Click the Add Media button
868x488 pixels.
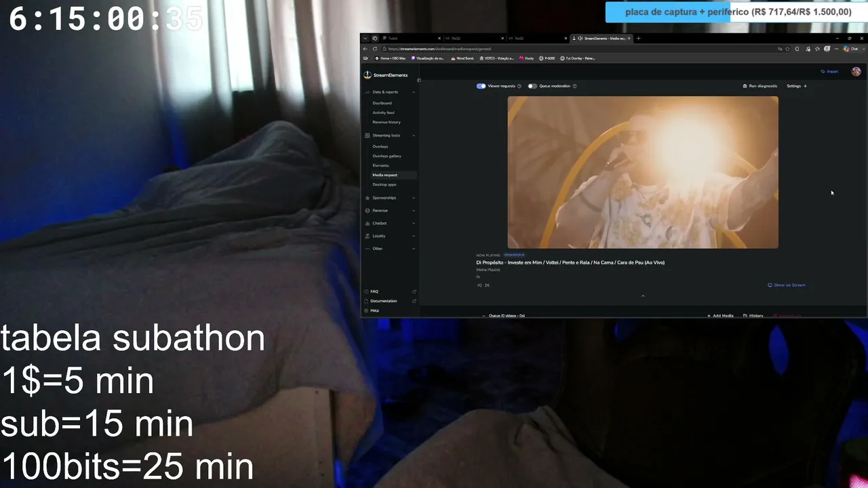(x=720, y=316)
